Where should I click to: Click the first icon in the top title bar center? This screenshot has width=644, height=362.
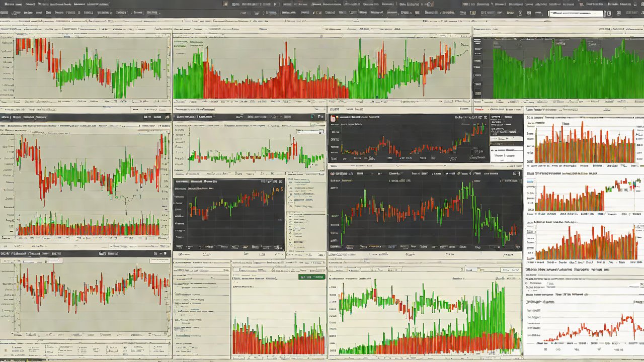225,4
